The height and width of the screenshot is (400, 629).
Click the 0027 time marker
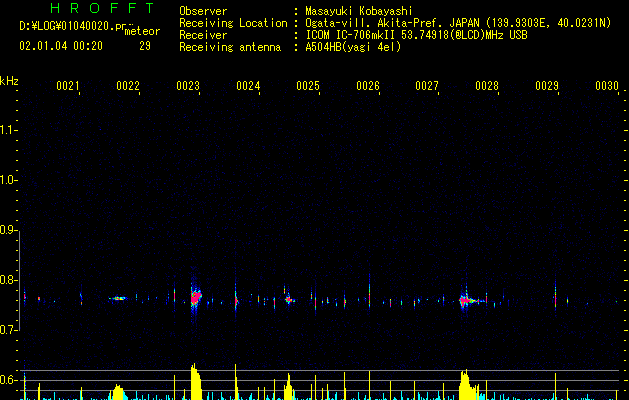pos(427,86)
